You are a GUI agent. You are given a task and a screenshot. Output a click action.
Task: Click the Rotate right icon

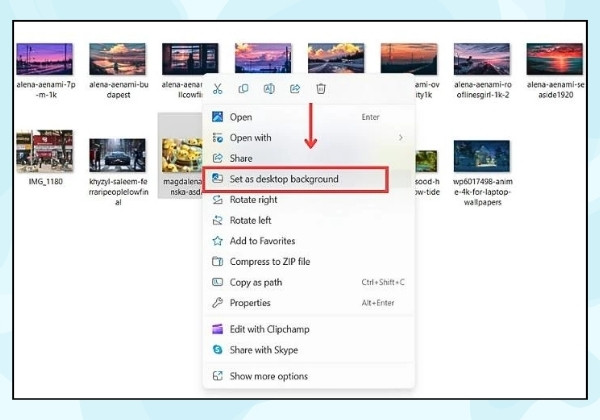click(x=217, y=200)
